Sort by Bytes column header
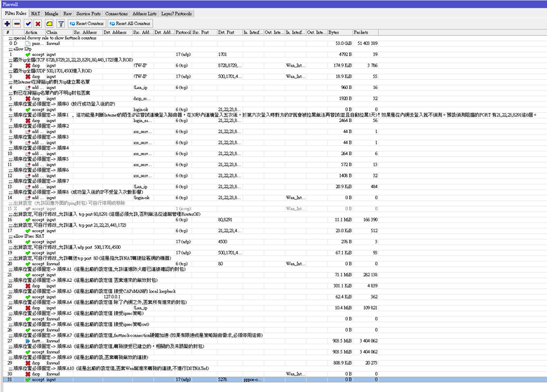The width and height of the screenshot is (547, 392). coord(340,32)
